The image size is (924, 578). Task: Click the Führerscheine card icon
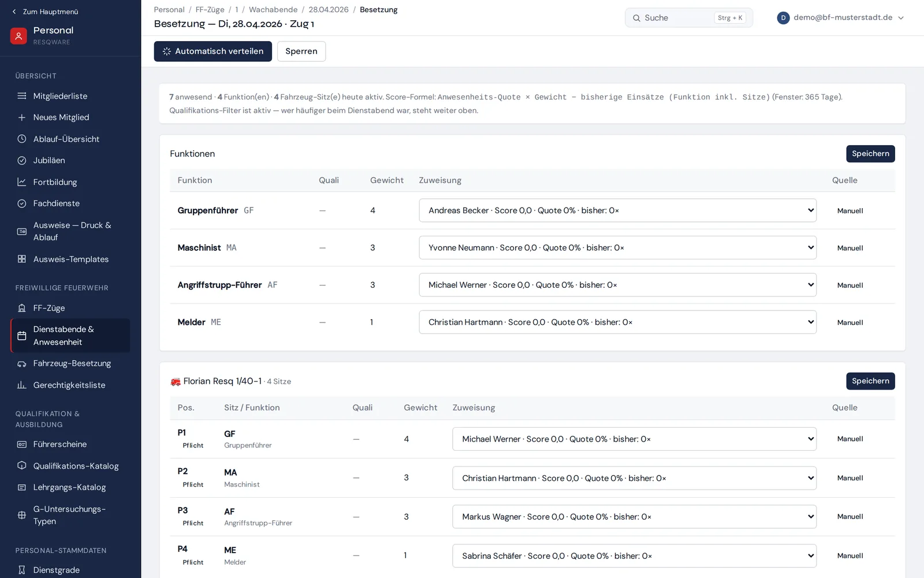tap(22, 444)
